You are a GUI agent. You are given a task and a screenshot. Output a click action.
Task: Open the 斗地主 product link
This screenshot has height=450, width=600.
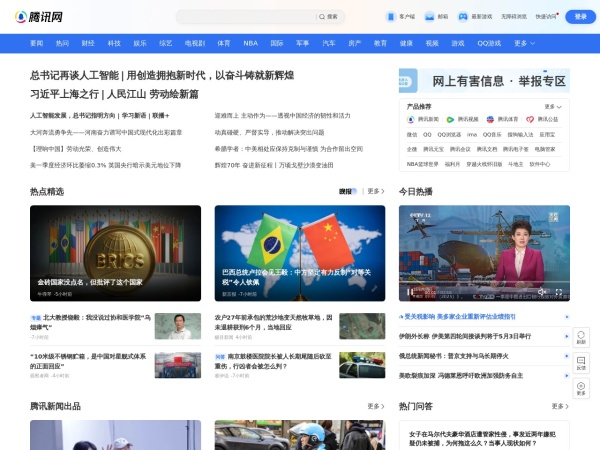[x=515, y=164]
